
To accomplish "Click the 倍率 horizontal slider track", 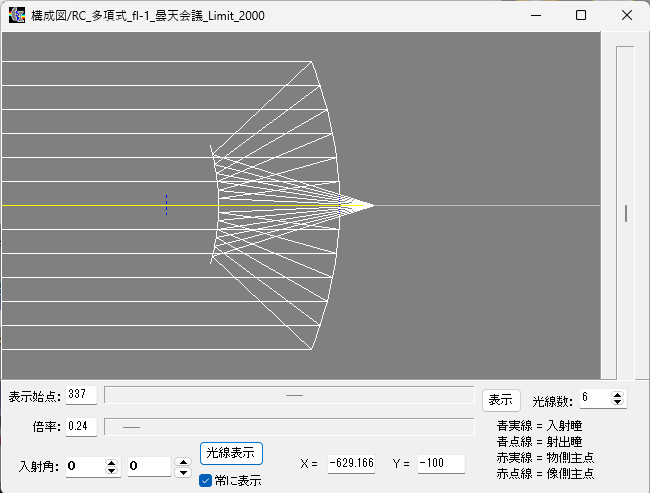I will pos(289,427).
